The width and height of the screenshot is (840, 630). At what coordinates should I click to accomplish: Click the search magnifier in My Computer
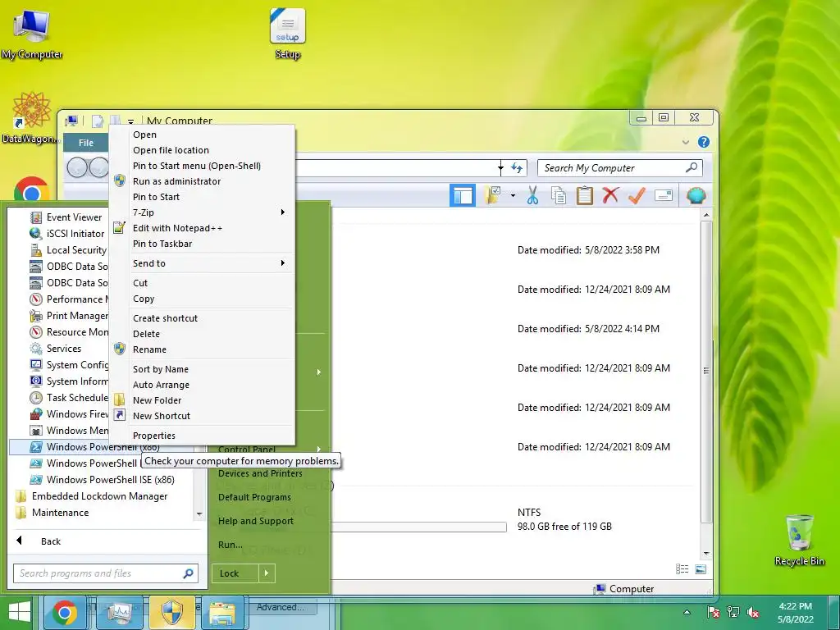click(691, 167)
